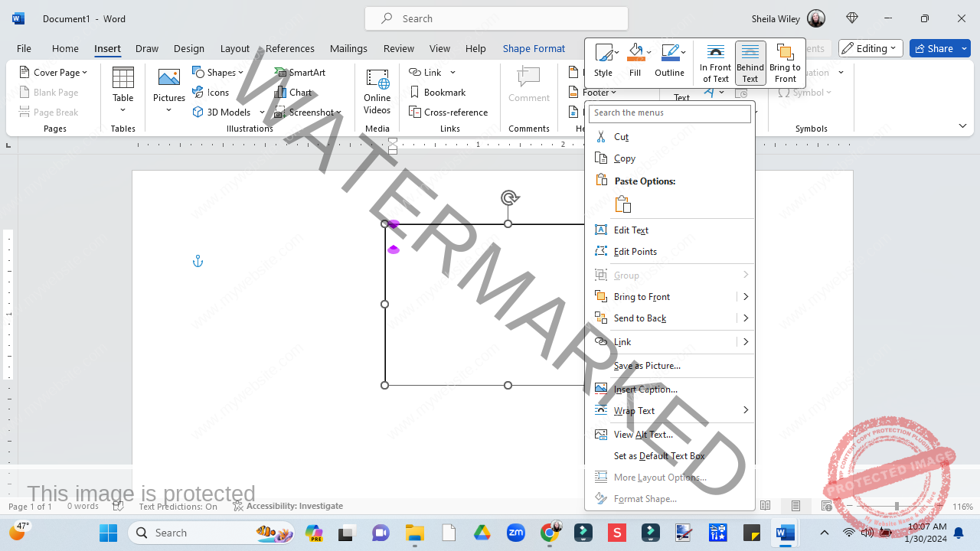Image resolution: width=980 pixels, height=551 pixels.
Task: Select Cut from the context menu
Action: click(x=669, y=137)
